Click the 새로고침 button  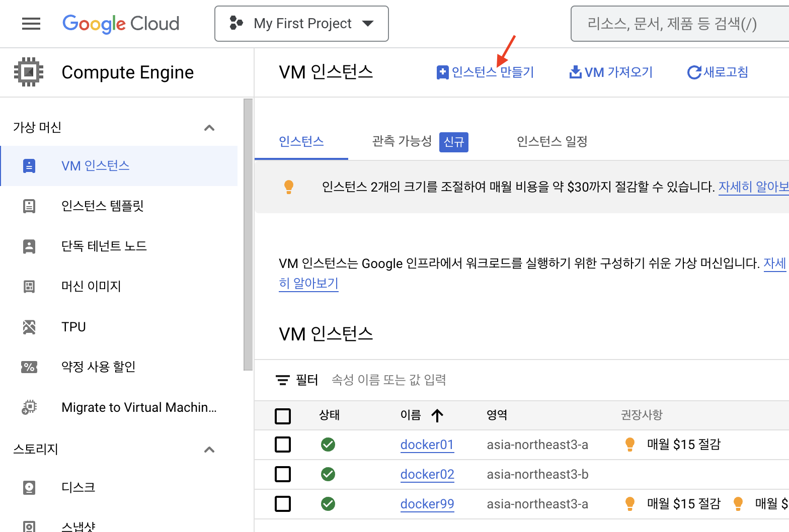pos(718,72)
